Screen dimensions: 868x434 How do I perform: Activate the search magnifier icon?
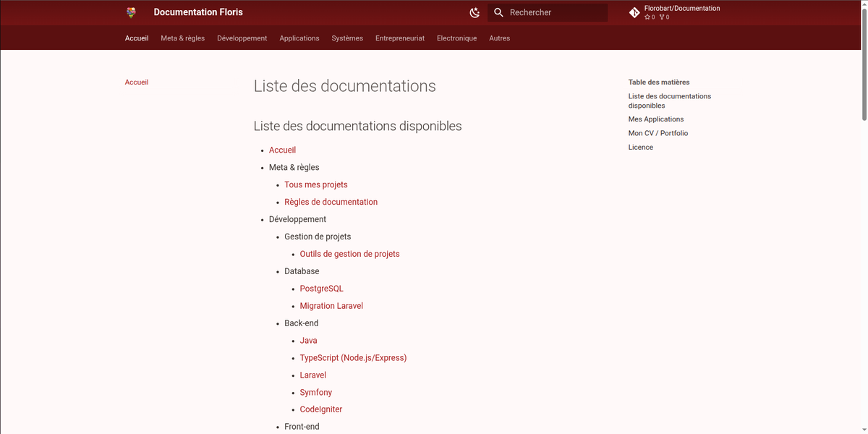[x=498, y=12]
